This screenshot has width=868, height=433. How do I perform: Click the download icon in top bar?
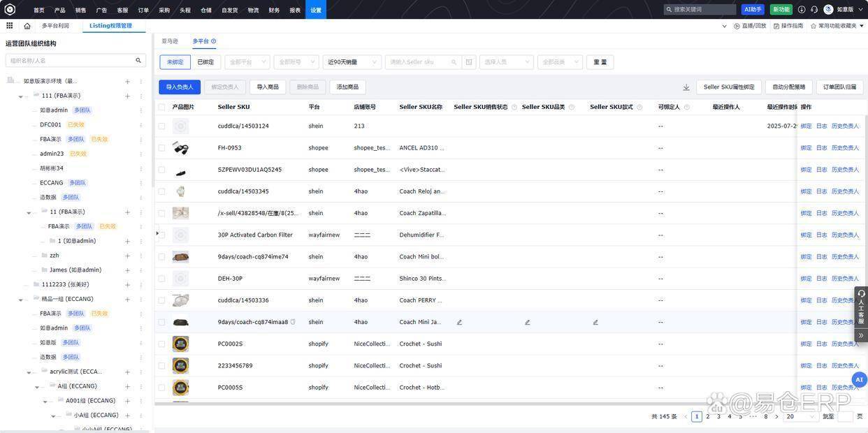pos(802,10)
